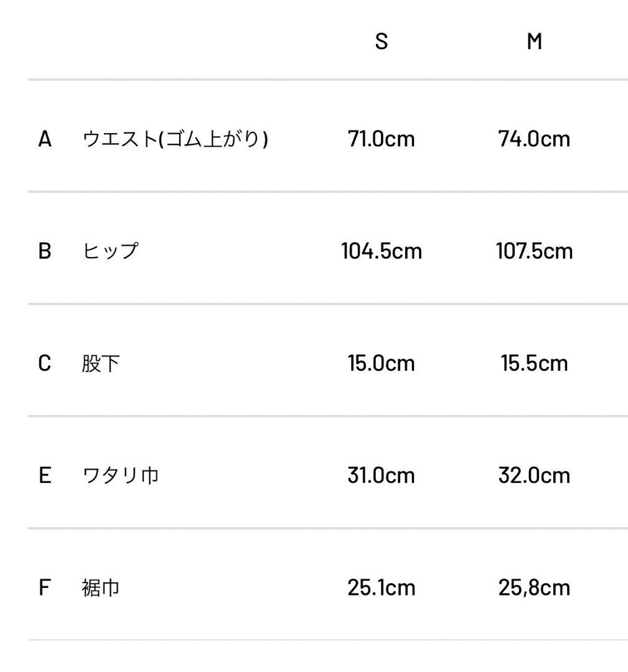Click the letter A row marker
The width and height of the screenshot is (628, 672).
tap(45, 139)
